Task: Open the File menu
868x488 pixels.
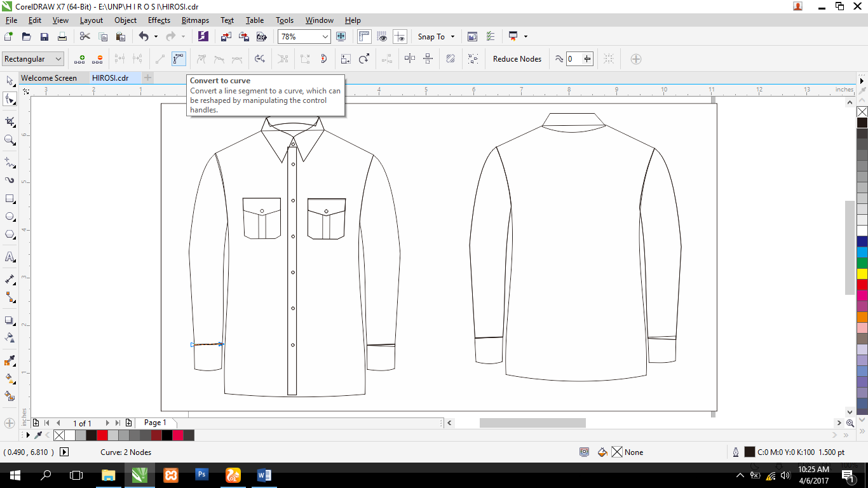Action: (11, 20)
